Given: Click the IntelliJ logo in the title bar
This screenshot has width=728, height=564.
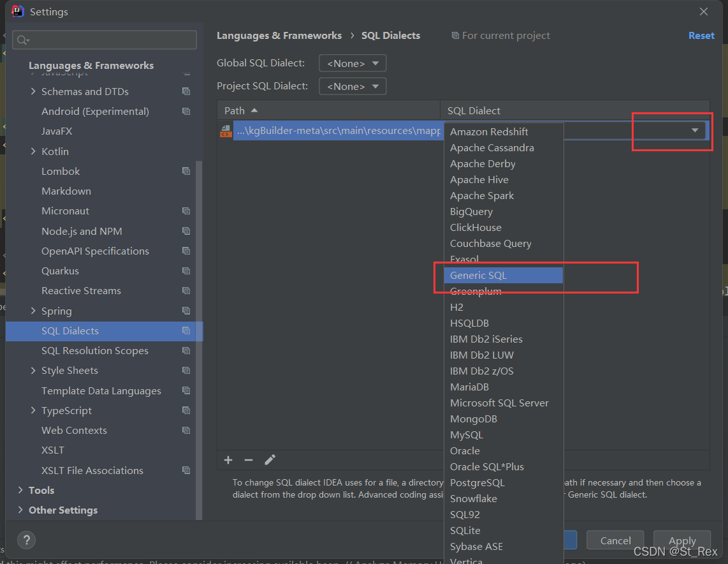Looking at the screenshot, I should pos(18,11).
